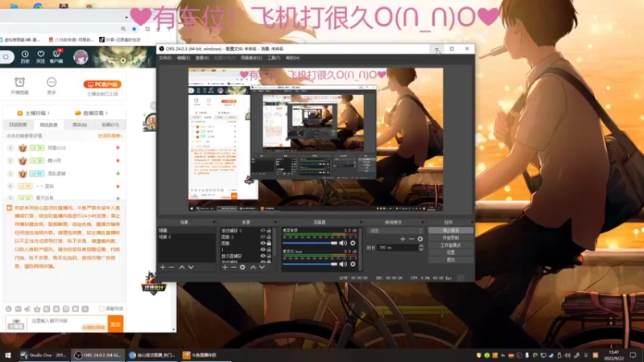Enable 工作室模式 studio mode
Screen dimensions: 644x362
click(451, 245)
